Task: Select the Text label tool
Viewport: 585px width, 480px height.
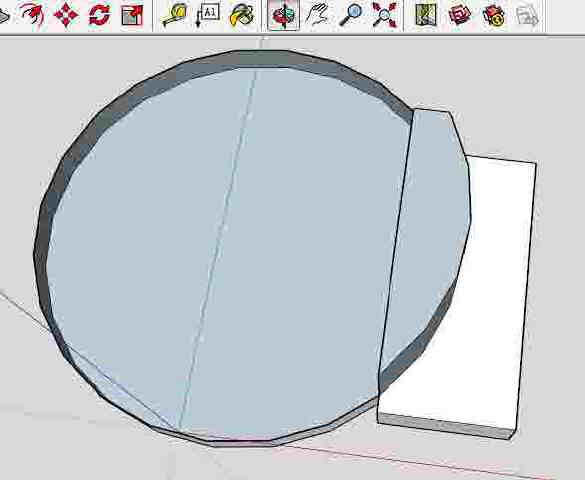Action: [x=208, y=15]
